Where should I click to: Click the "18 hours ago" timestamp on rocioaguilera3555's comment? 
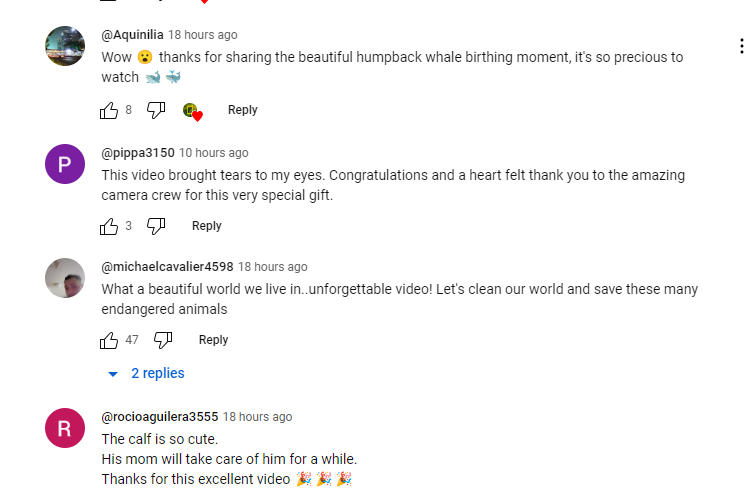click(x=258, y=417)
